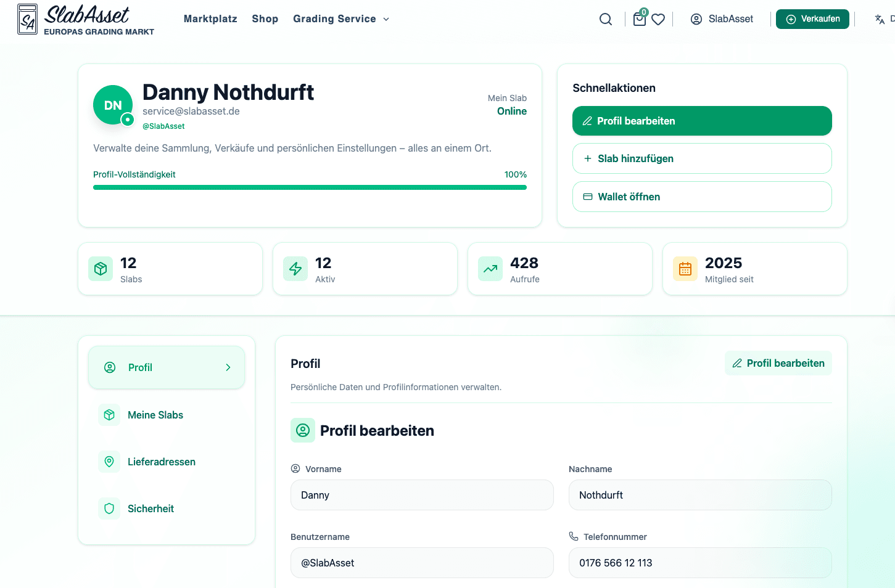Screen dimensions: 895x588
Task: Click the green Verkaufen button
Action: [812, 18]
